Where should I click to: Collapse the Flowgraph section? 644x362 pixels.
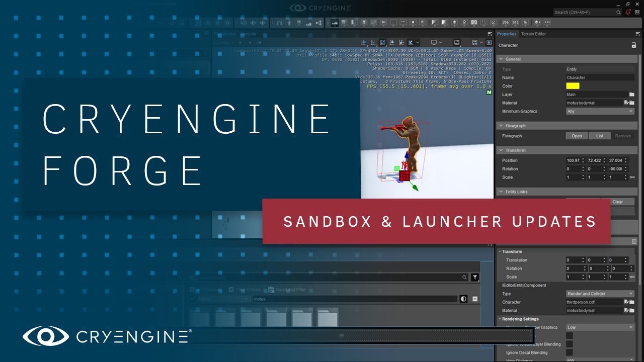tap(567, 126)
